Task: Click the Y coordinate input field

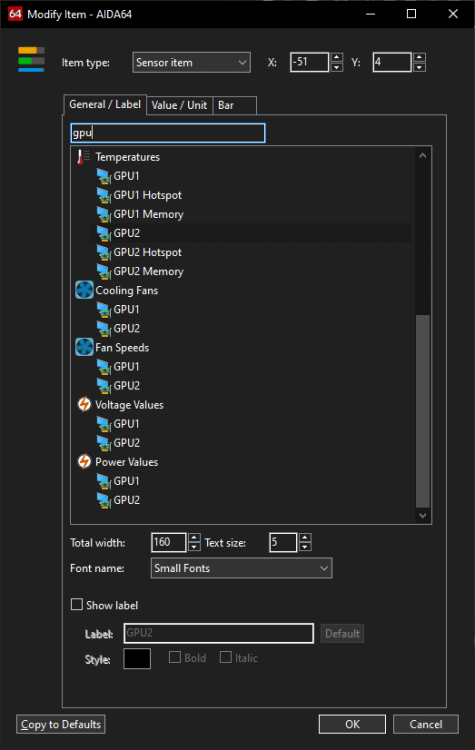Action: [x=393, y=62]
